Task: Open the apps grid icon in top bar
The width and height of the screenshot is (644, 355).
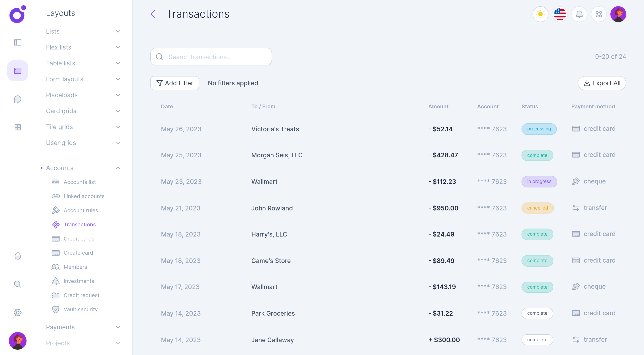Action: point(599,14)
